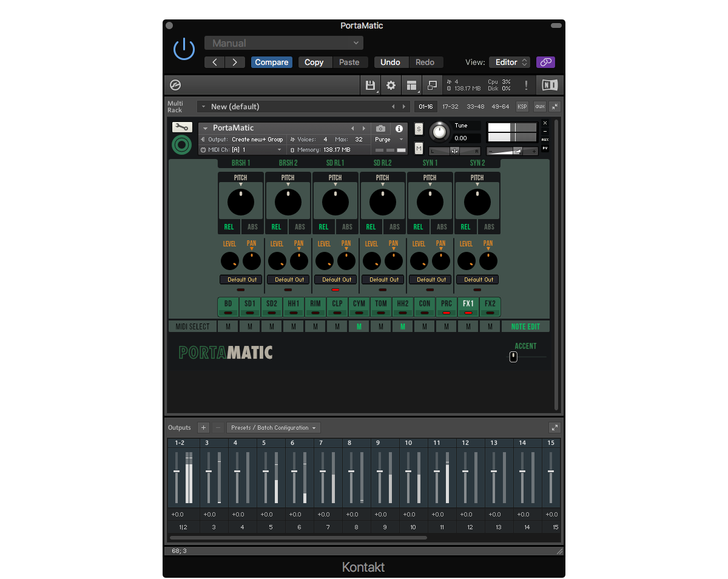Toggle the purple link icon
The image size is (728, 579).
tap(545, 62)
